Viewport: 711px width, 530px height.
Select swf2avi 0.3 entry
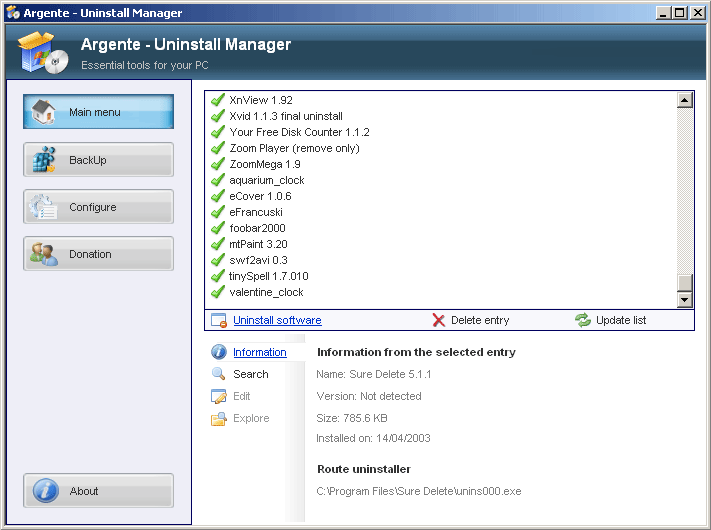tap(258, 260)
